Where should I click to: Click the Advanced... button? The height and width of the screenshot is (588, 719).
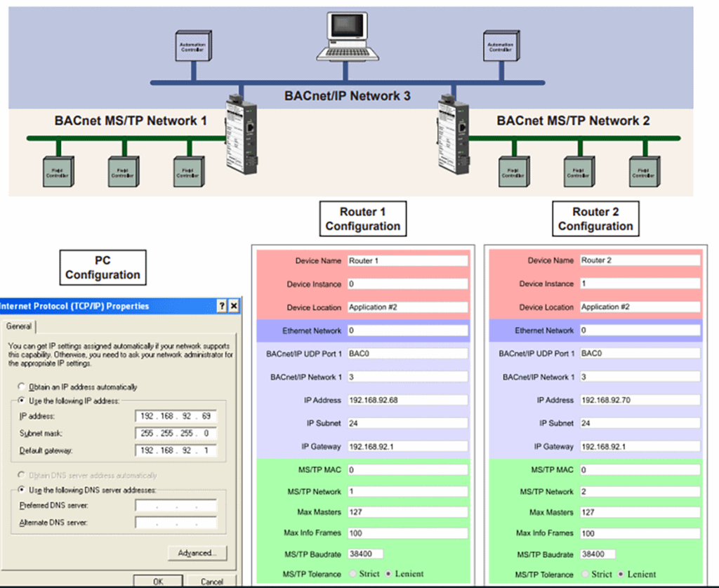197,553
